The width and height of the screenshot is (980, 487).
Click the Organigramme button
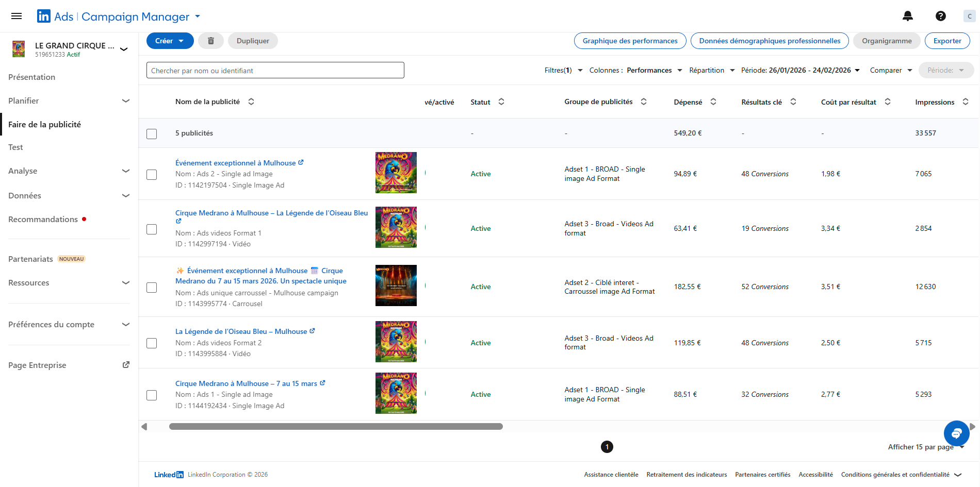(x=887, y=41)
